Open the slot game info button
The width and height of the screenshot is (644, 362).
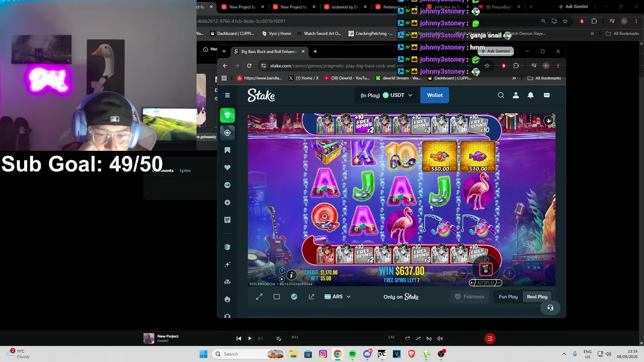pos(291,275)
